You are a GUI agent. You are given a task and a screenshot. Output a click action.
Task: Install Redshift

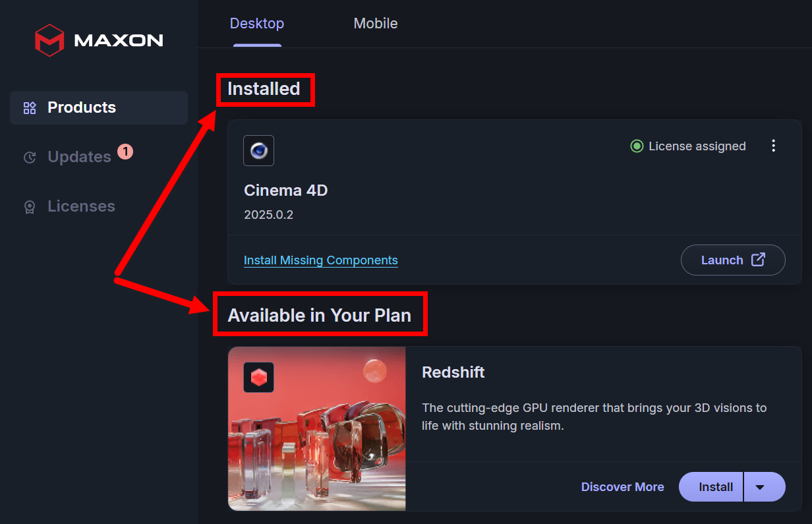[715, 487]
